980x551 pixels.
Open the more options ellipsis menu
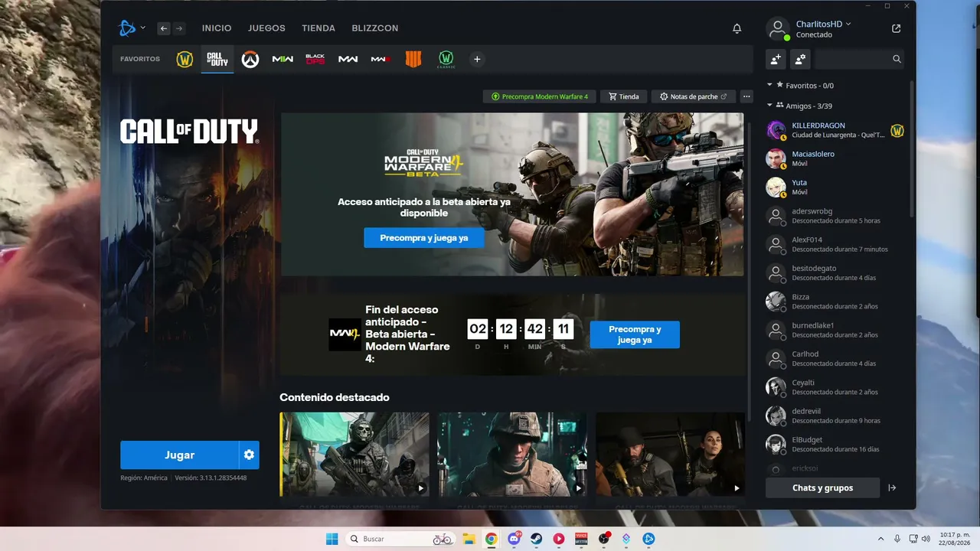(x=746, y=96)
